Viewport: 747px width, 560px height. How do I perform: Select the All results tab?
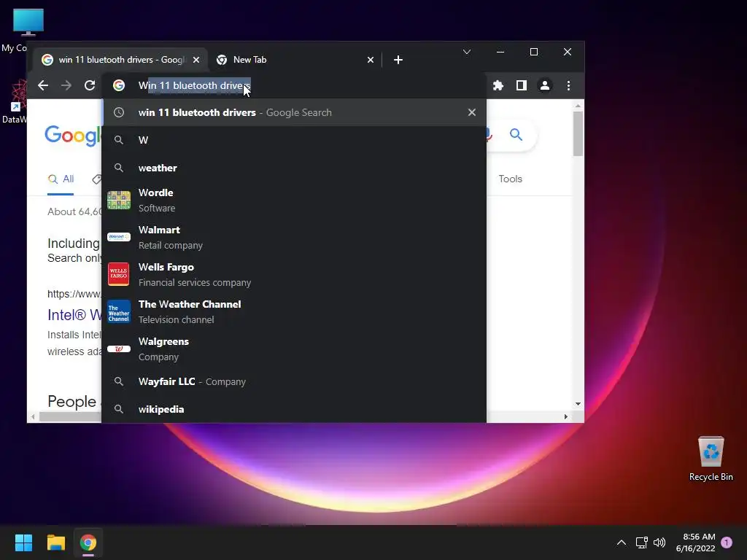click(61, 179)
